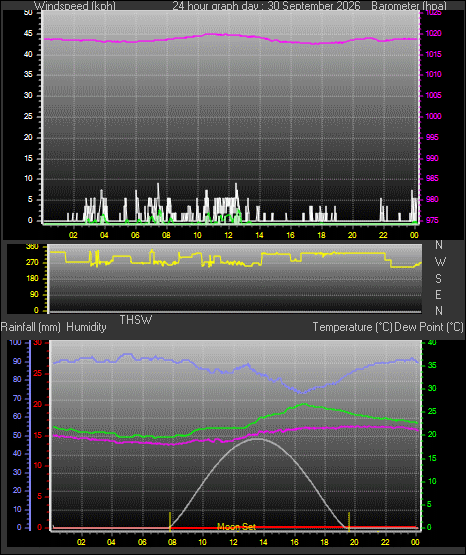The image size is (466, 555).
Task: Click the 70 humidity axis value
Action: [17, 399]
